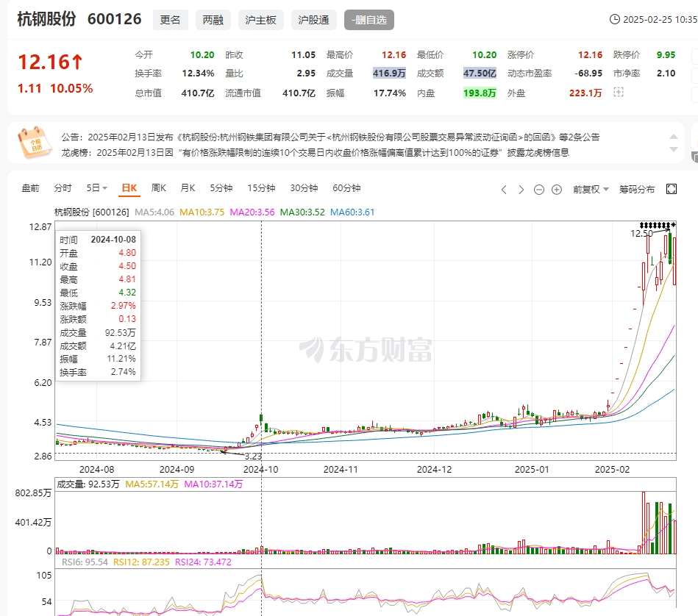Expand extra quote fields icon after 外盘

point(619,92)
